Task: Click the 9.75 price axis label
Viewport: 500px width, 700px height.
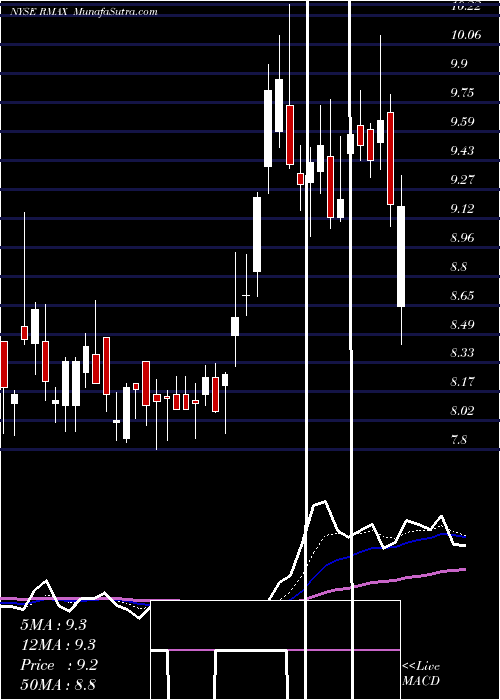Action: (462, 93)
